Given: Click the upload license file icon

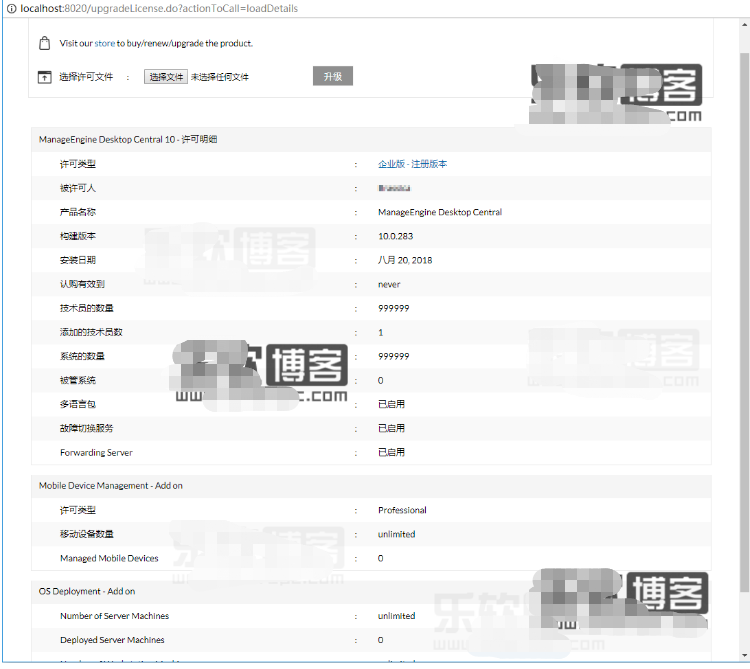Looking at the screenshot, I should (44, 77).
